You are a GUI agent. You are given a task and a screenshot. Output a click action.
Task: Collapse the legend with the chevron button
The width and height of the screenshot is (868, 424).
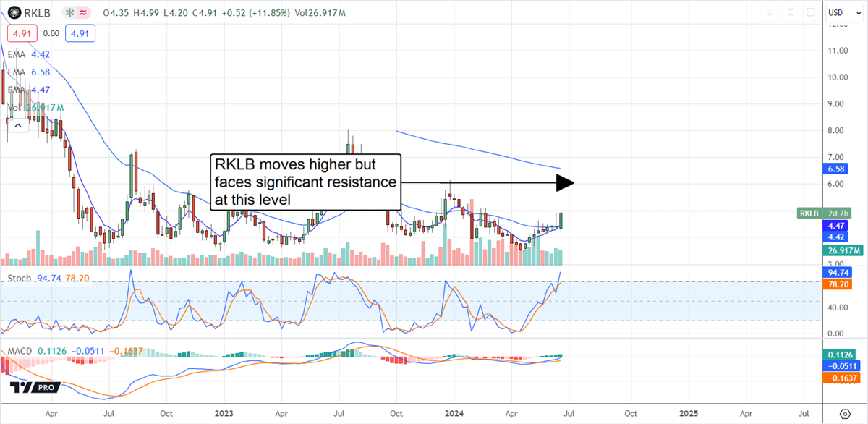pyautogui.click(x=17, y=124)
